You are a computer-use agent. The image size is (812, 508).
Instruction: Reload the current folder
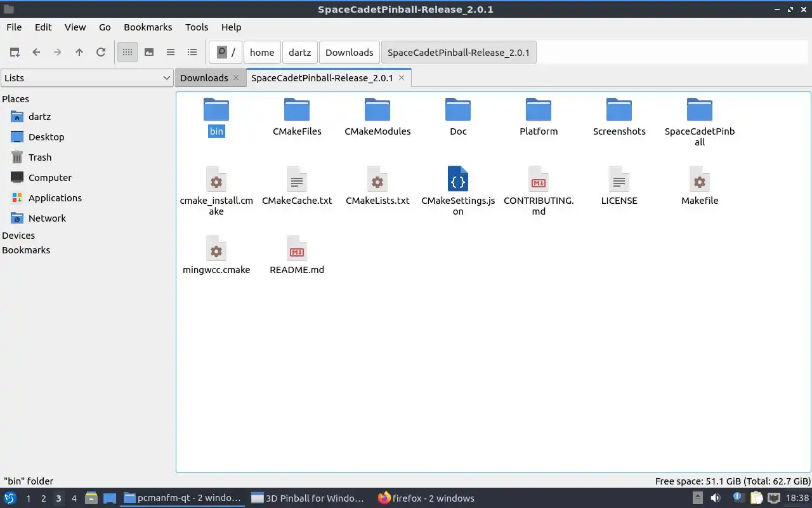[x=101, y=52]
